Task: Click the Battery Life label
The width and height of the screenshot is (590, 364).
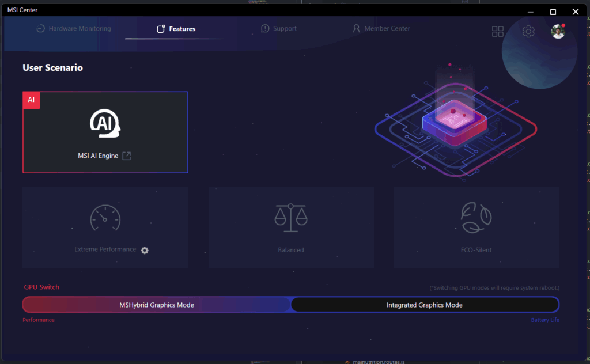Action: click(545, 320)
